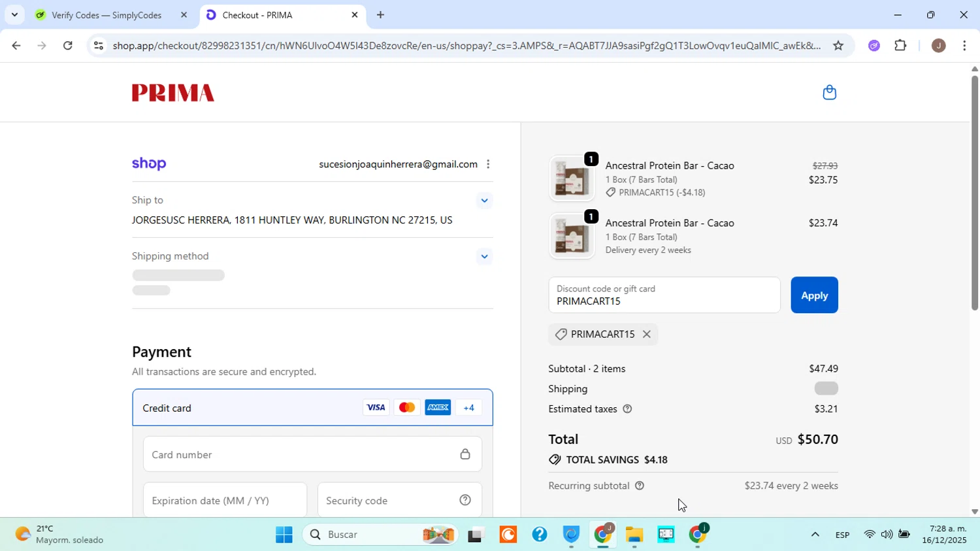Click the Expiration date field
980x551 pixels.
point(225,501)
